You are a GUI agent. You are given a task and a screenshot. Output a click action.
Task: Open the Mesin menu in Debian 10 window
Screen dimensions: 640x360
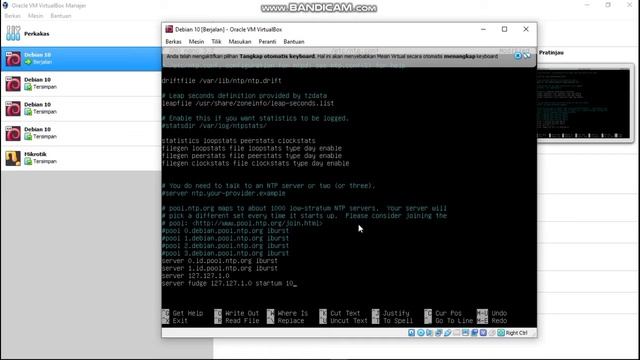[x=196, y=42]
